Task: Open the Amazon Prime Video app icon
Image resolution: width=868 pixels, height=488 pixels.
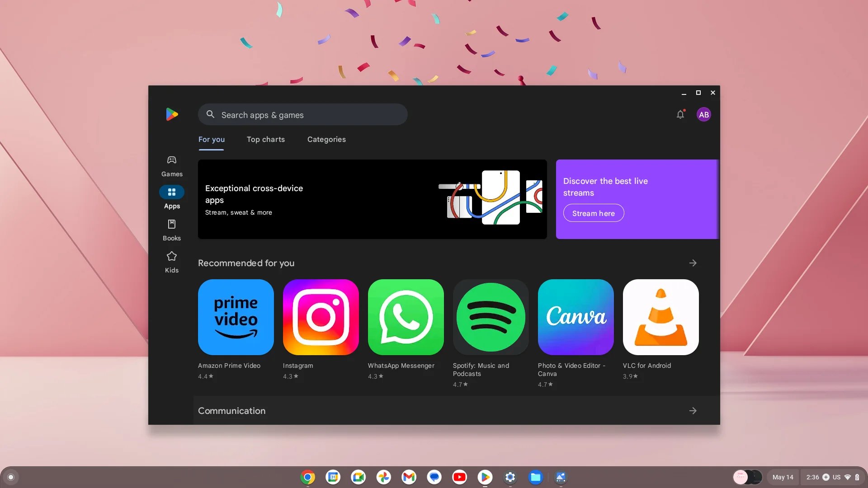Action: pos(236,317)
